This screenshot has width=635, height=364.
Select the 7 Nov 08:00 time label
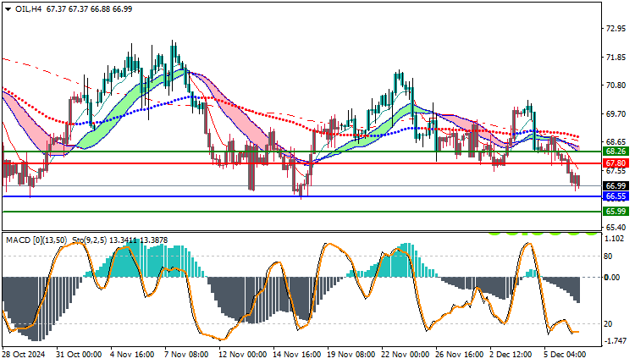186,355
